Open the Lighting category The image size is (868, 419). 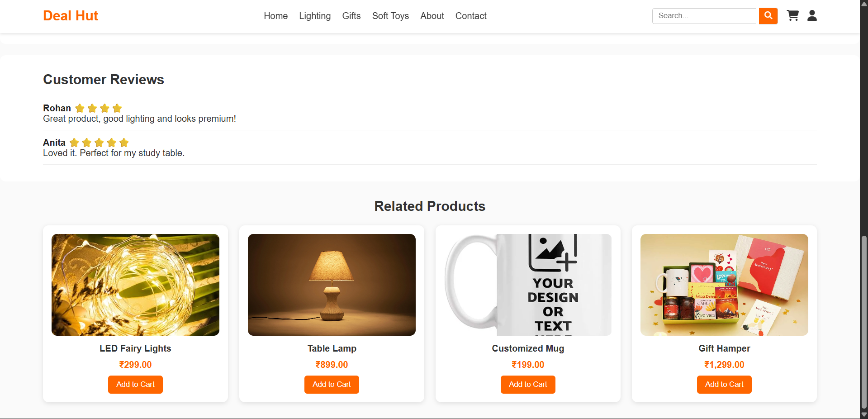point(315,16)
